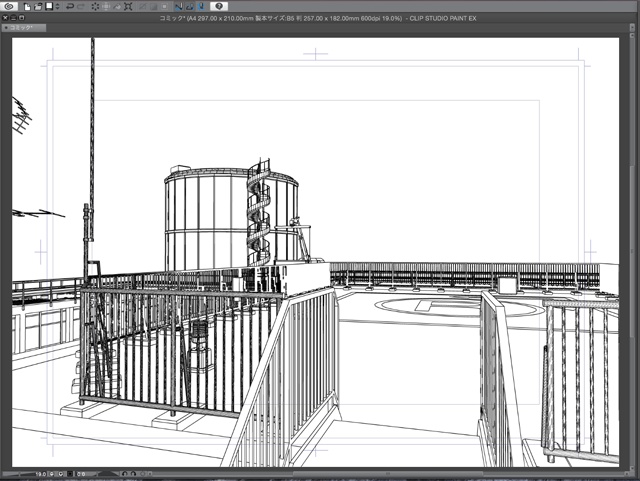Undo the last action
640x481 pixels.
[70, 6]
